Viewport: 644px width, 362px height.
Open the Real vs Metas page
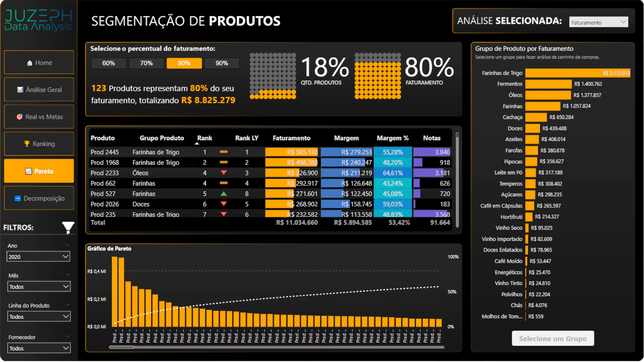[39, 117]
